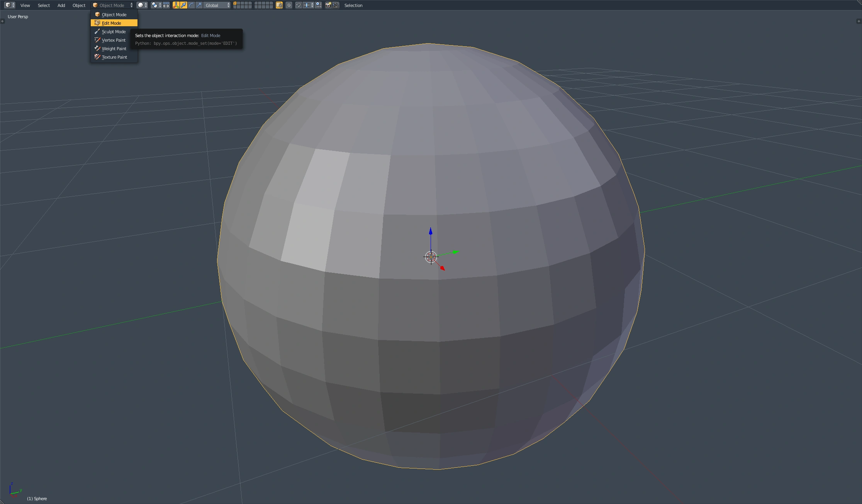Enable the translate manipulator arrow

click(184, 5)
